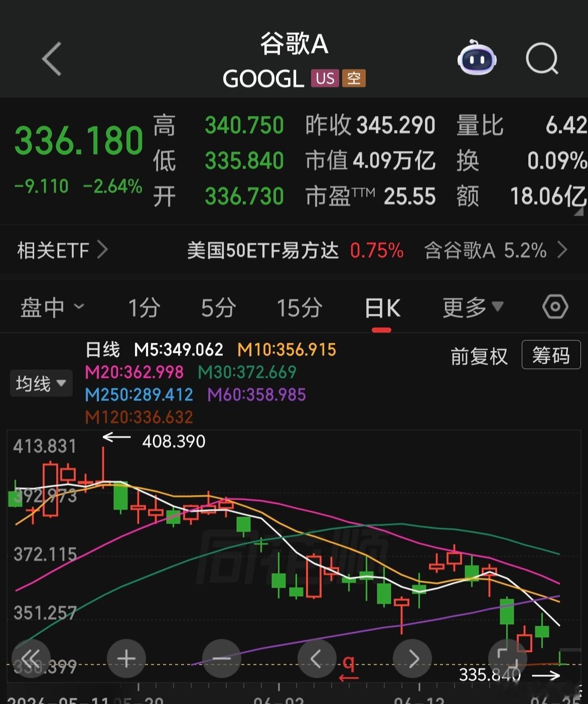Image resolution: width=588 pixels, height=704 pixels.
Task: Expand the 盘中 session dropdown
Action: (x=52, y=307)
